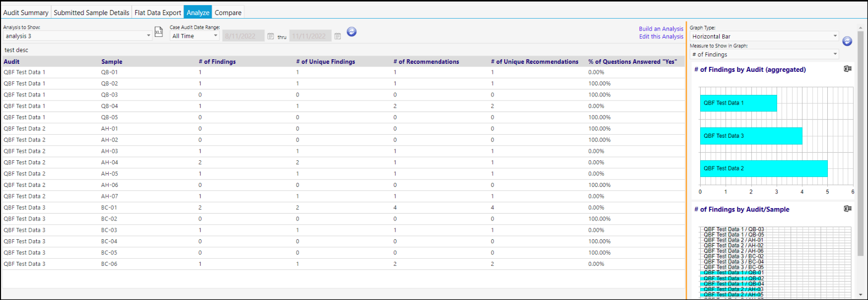The height and width of the screenshot is (300, 868).
Task: Select the BC-02 sample cell
Action: [x=109, y=219]
